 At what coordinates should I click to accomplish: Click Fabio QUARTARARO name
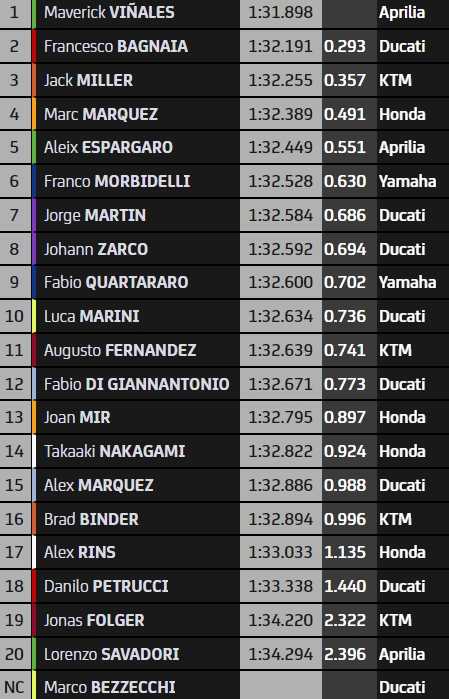click(116, 282)
